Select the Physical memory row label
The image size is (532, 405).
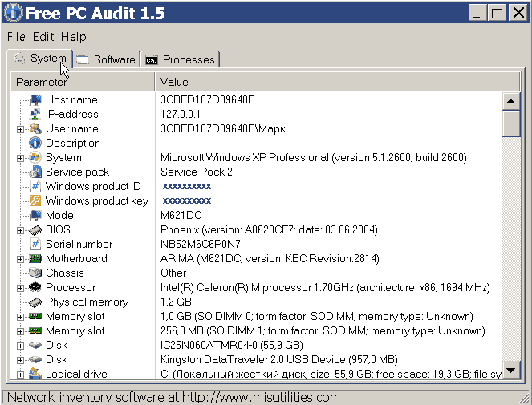(87, 302)
